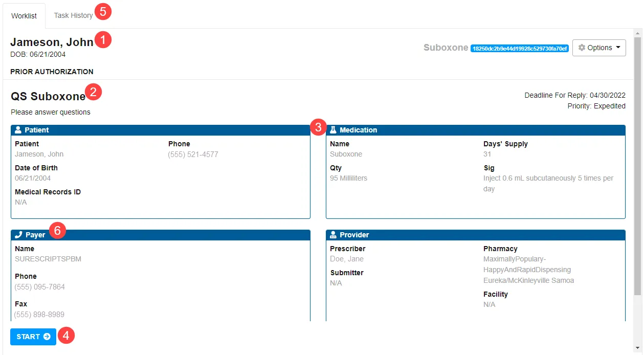644x355 pixels.
Task: Click the gray Suboxone title near Options
Action: pos(446,48)
